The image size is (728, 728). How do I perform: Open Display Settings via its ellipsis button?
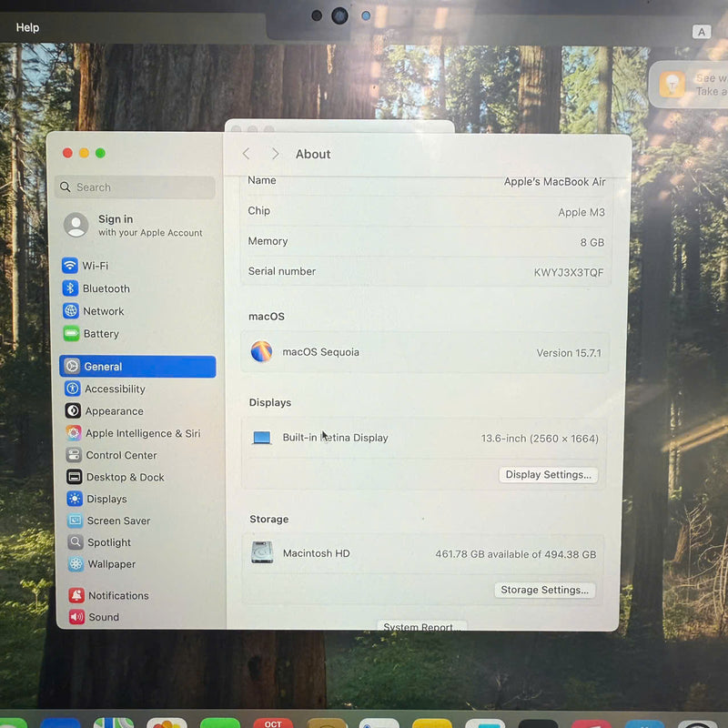click(549, 474)
